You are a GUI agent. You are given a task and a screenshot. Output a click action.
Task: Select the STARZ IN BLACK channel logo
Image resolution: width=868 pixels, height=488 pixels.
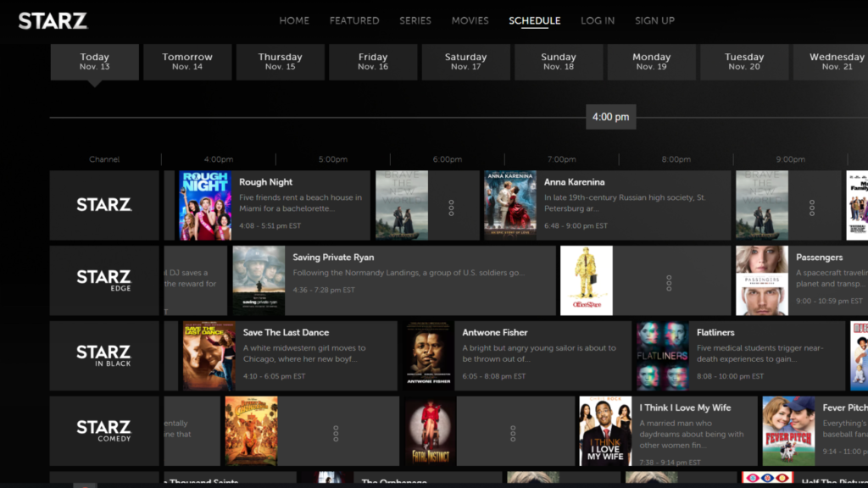(104, 356)
